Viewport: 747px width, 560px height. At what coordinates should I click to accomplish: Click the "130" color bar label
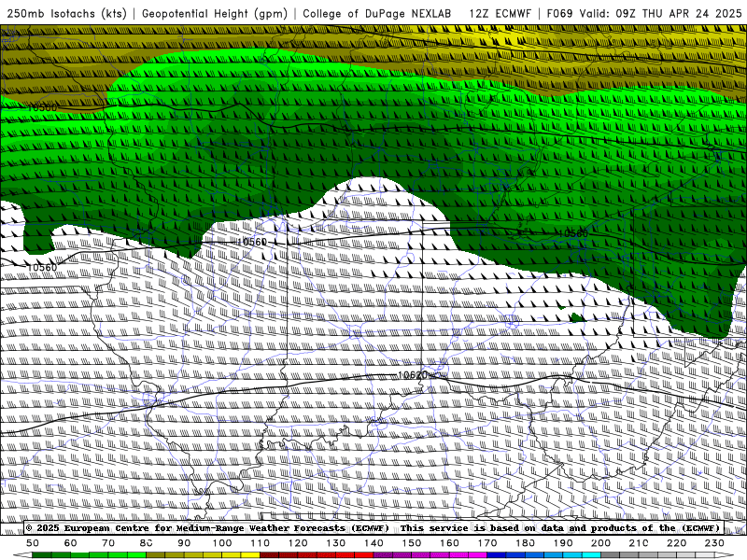336,543
